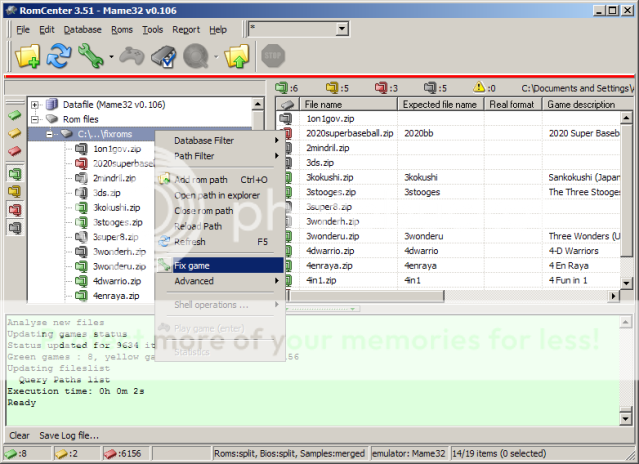Click the folder with green up arrow icon
The height and width of the screenshot is (464, 639).
coord(236,57)
